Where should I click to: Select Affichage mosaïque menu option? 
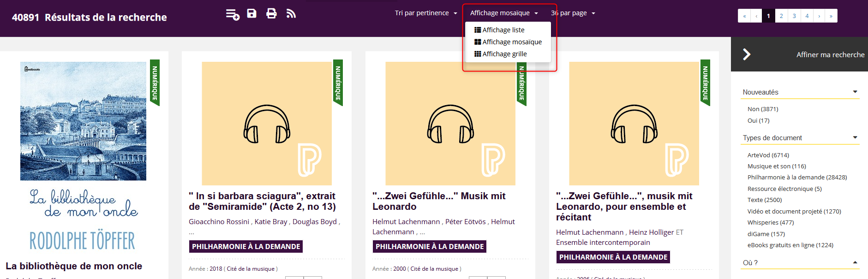(512, 42)
